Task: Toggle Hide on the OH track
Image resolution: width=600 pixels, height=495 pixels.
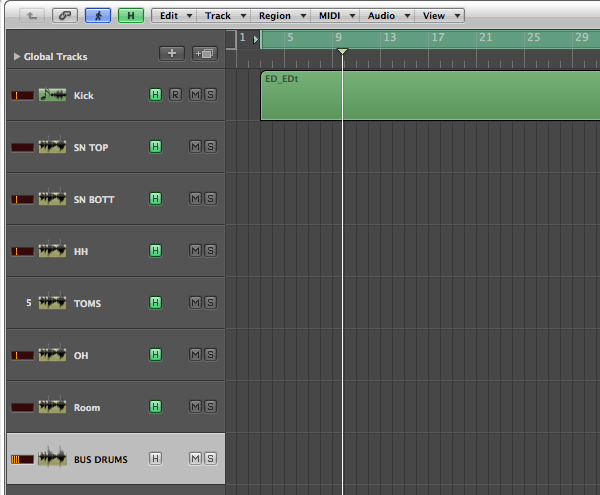Action: pos(155,355)
